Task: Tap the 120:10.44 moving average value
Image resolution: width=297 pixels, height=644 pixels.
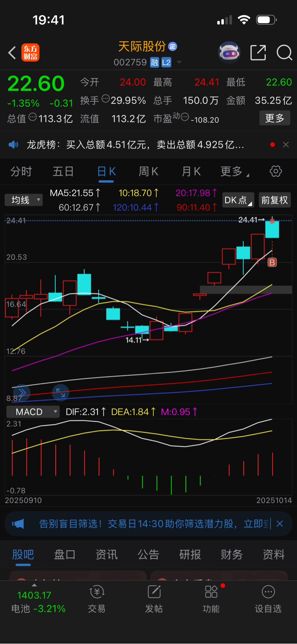Action: 136,208
